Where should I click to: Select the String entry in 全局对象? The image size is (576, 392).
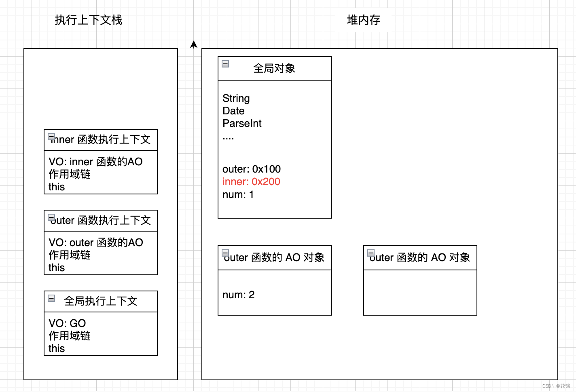pos(236,98)
